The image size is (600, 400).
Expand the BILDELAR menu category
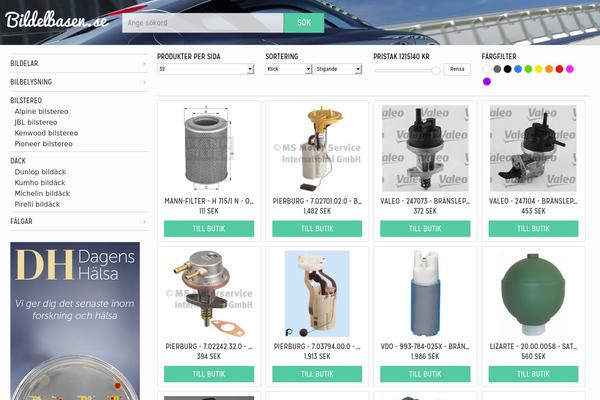[x=78, y=64]
